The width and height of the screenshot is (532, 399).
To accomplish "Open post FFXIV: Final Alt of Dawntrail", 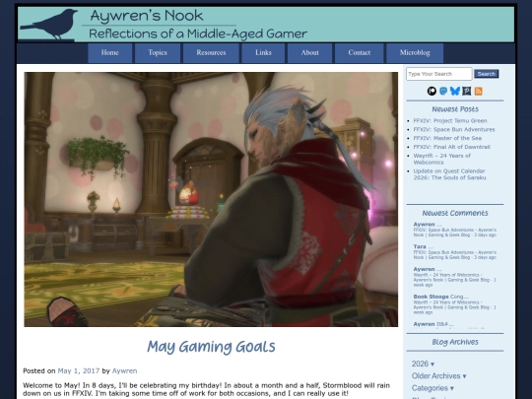I will (x=451, y=147).
